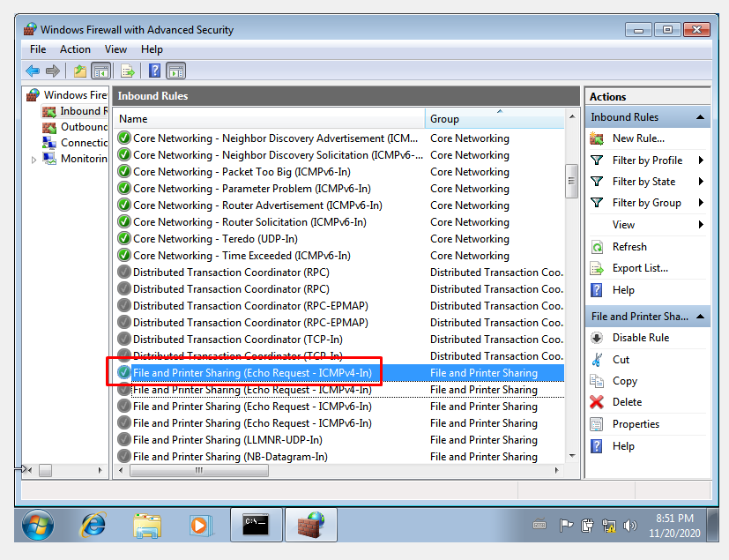Screen dimensions: 729x560
Task: Open Windows Media Player from taskbar
Action: click(201, 526)
